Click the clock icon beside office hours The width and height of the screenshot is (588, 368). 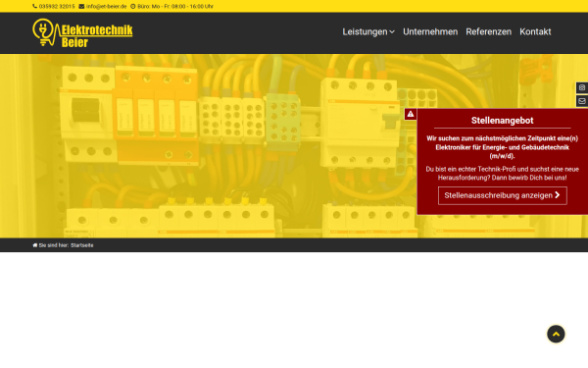point(132,7)
